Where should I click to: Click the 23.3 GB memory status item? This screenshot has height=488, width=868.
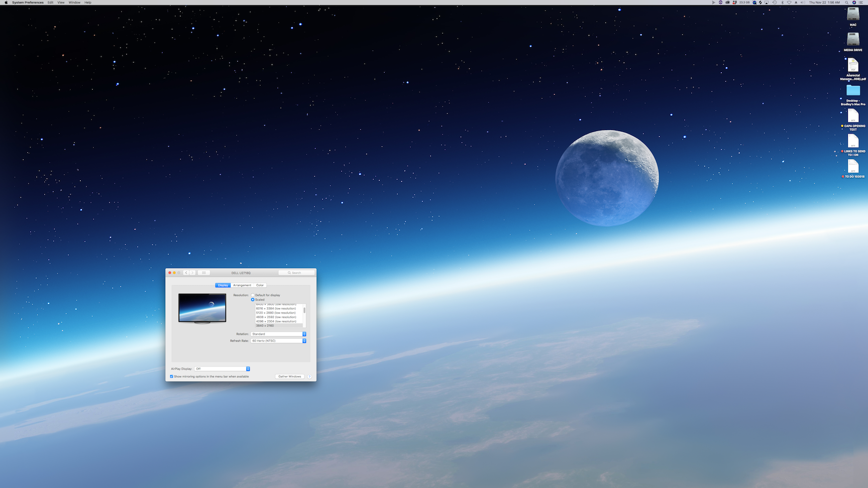click(744, 3)
